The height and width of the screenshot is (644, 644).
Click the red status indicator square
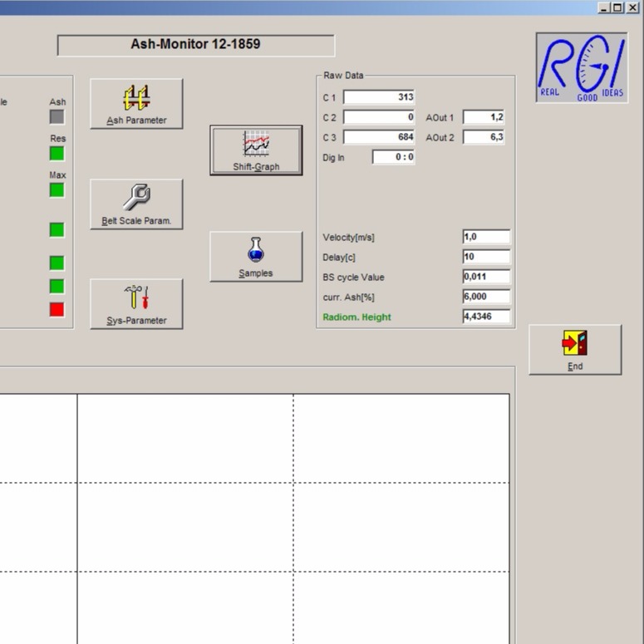pyautogui.click(x=57, y=310)
